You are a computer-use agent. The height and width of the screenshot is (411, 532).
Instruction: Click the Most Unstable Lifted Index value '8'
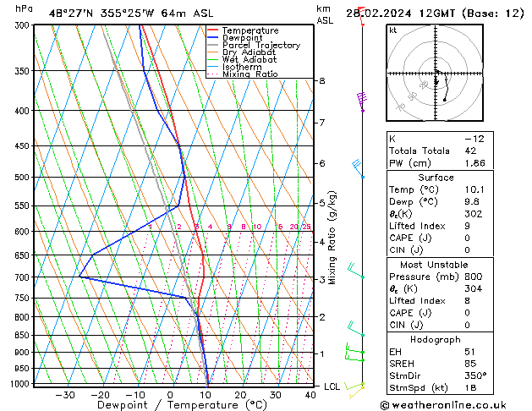[x=468, y=301]
